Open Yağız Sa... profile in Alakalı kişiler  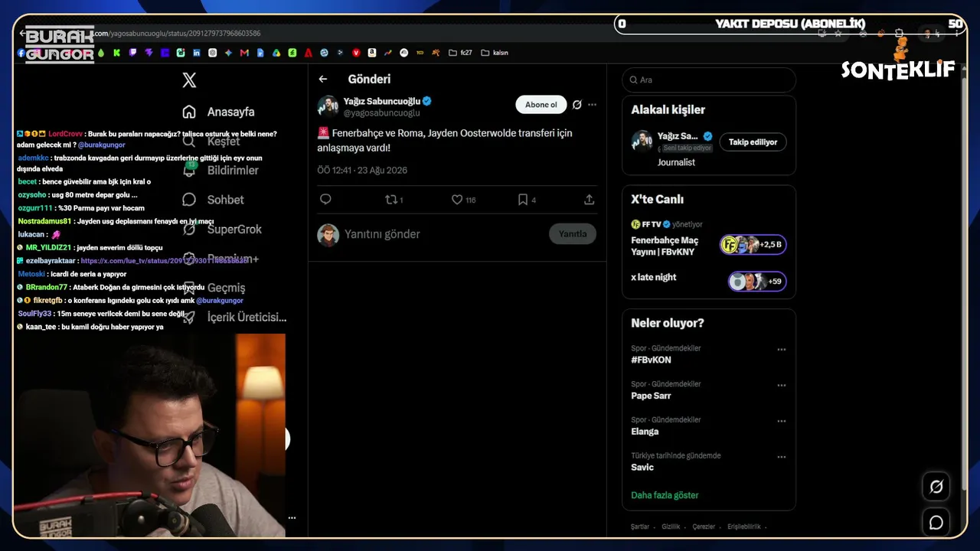point(678,136)
